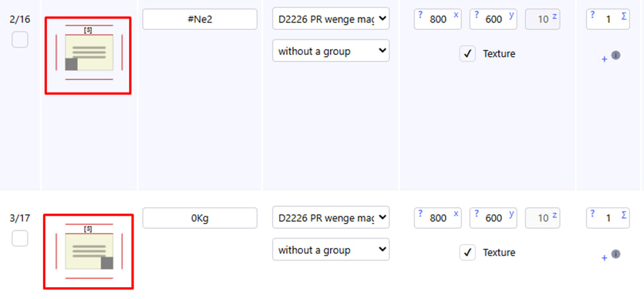Disable Texture for the #Ne2 part
Screen dimensions: 644x299
[467, 54]
